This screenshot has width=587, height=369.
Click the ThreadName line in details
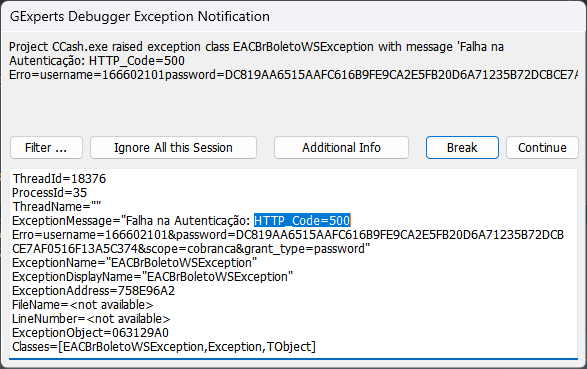tap(57, 207)
